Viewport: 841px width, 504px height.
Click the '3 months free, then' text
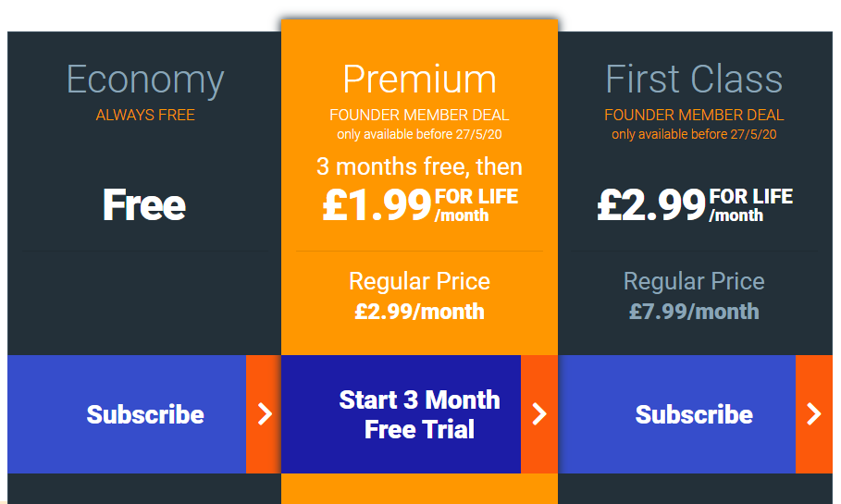(419, 166)
